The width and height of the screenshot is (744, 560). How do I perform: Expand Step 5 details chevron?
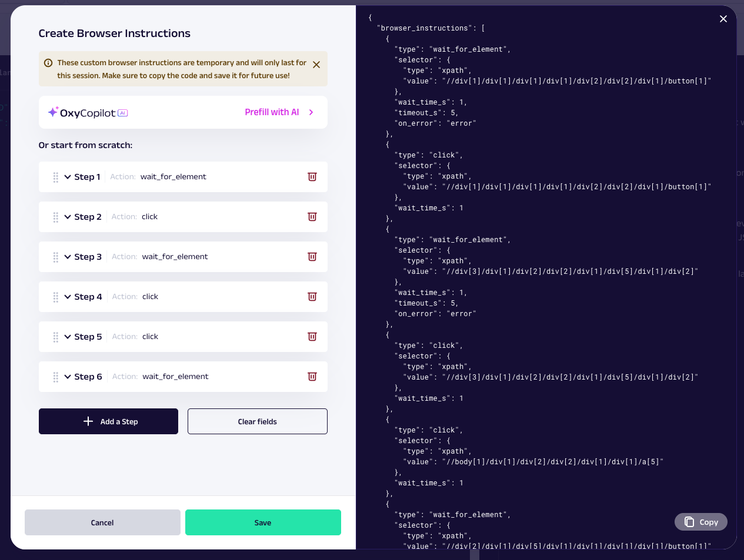68,337
